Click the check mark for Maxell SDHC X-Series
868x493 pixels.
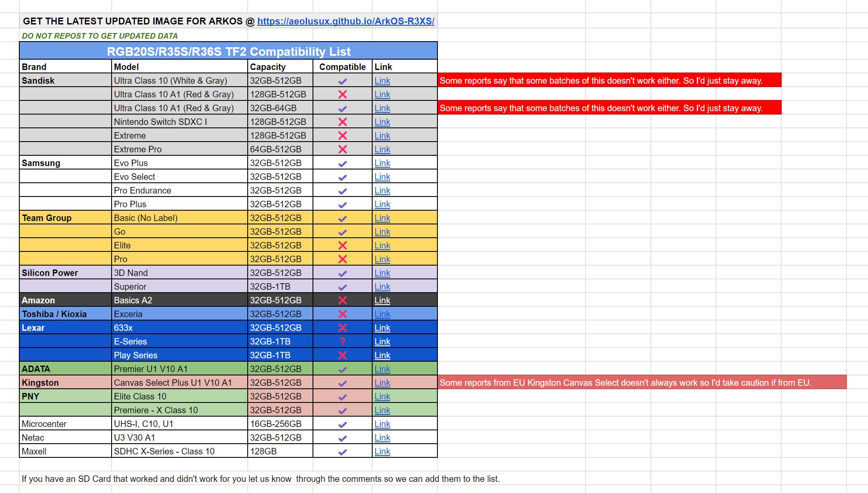[342, 452]
